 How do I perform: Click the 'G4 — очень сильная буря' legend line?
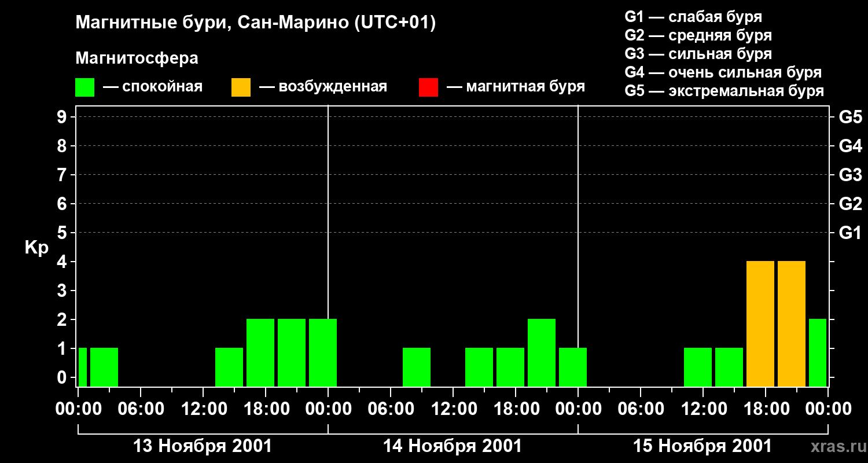tap(723, 72)
